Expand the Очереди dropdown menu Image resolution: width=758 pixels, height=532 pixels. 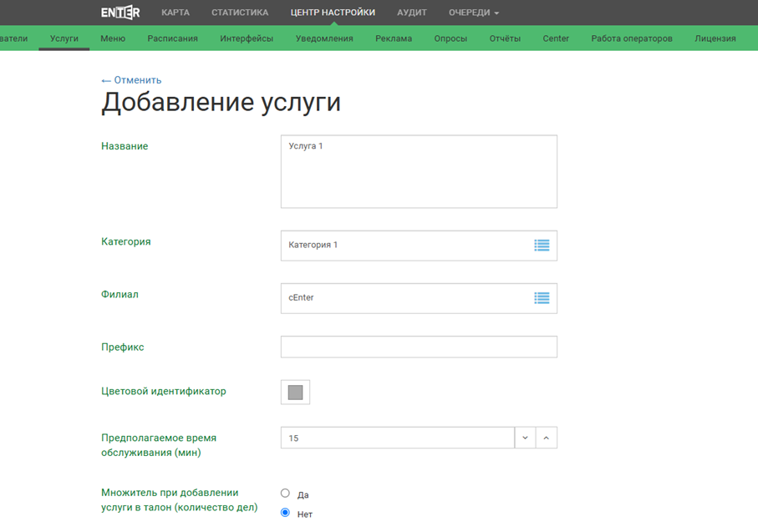(x=473, y=13)
